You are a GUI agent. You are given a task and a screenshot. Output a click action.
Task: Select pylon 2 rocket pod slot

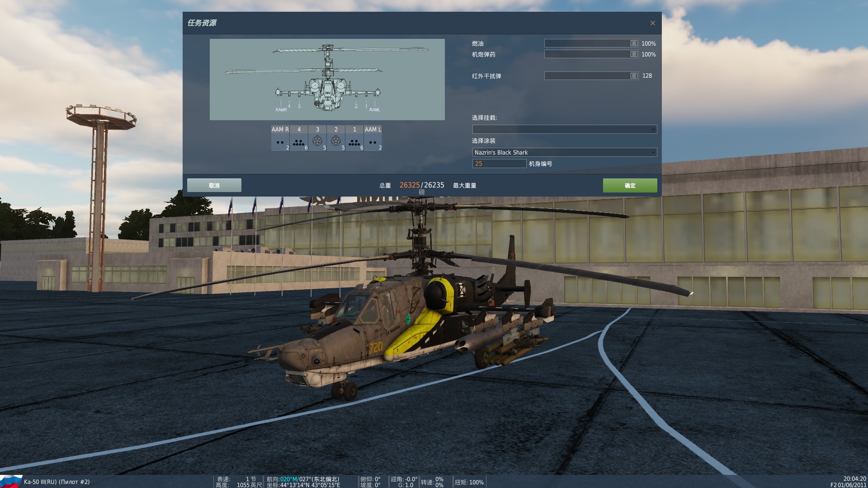tap(336, 142)
